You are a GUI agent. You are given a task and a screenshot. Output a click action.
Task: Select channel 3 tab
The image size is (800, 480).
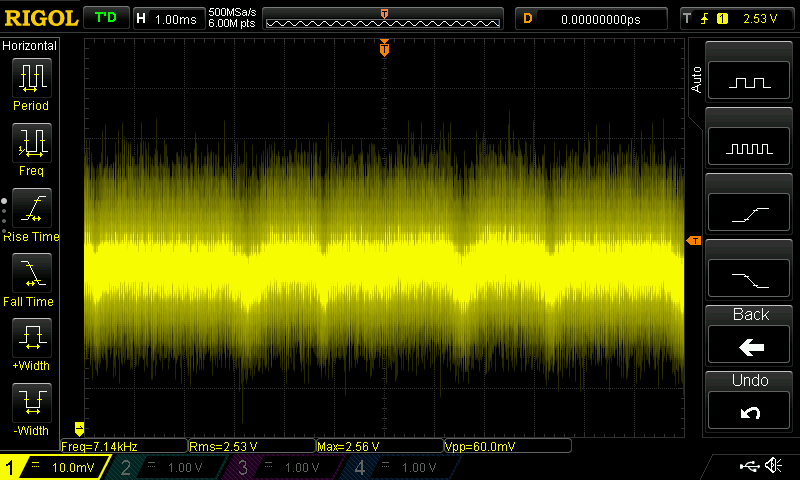[x=282, y=467]
